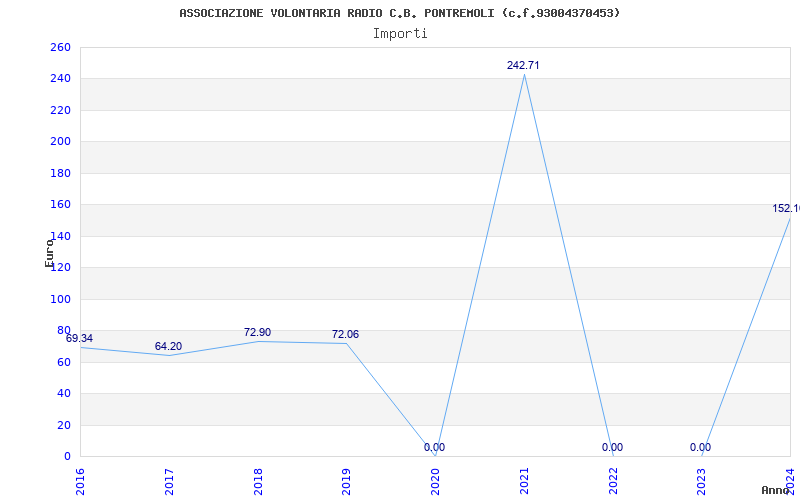
Task: Click the 2018 data point on the line
Action: tap(258, 341)
